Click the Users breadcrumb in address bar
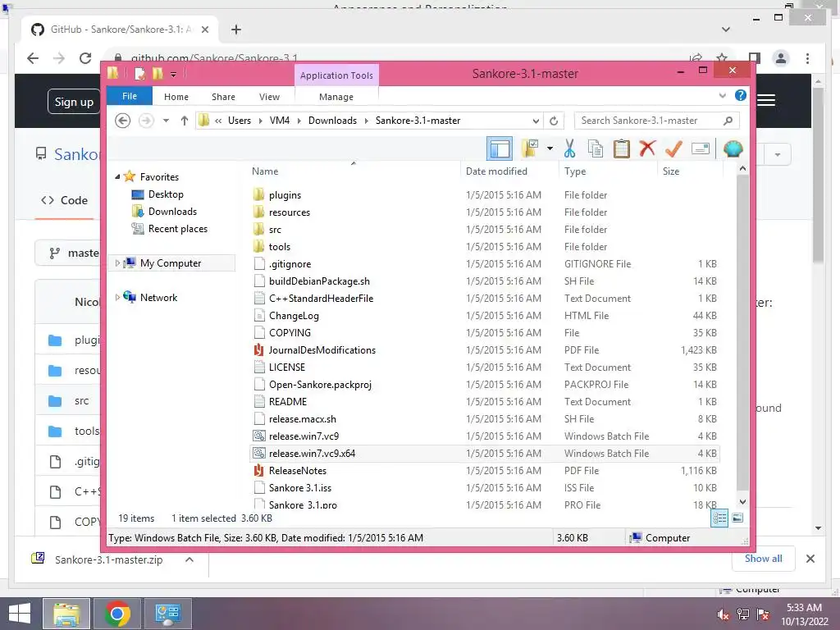840x630 pixels. [x=240, y=121]
